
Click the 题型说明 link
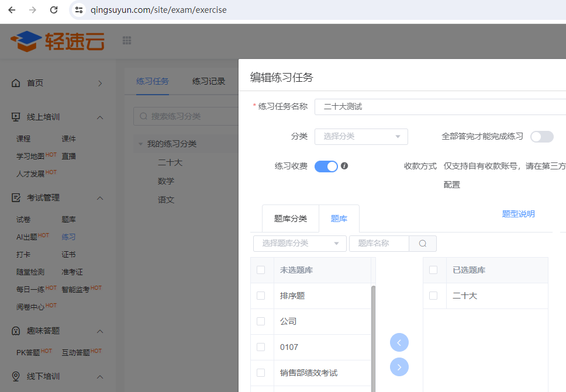coord(518,214)
